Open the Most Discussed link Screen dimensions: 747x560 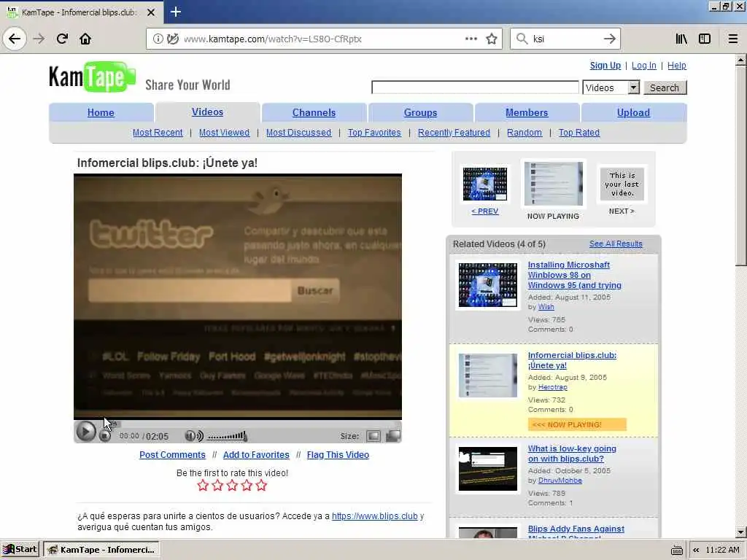[298, 133]
